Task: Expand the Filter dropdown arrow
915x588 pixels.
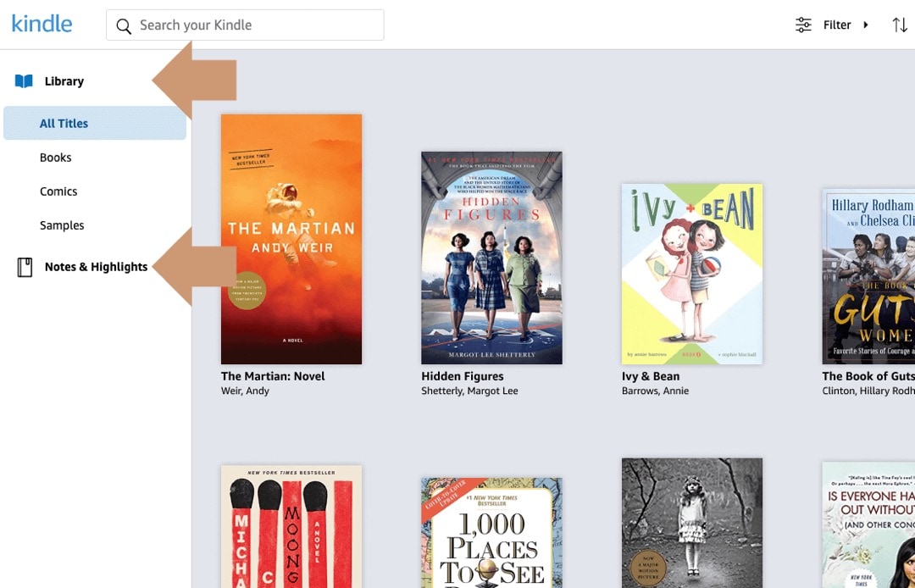Action: [x=866, y=25]
